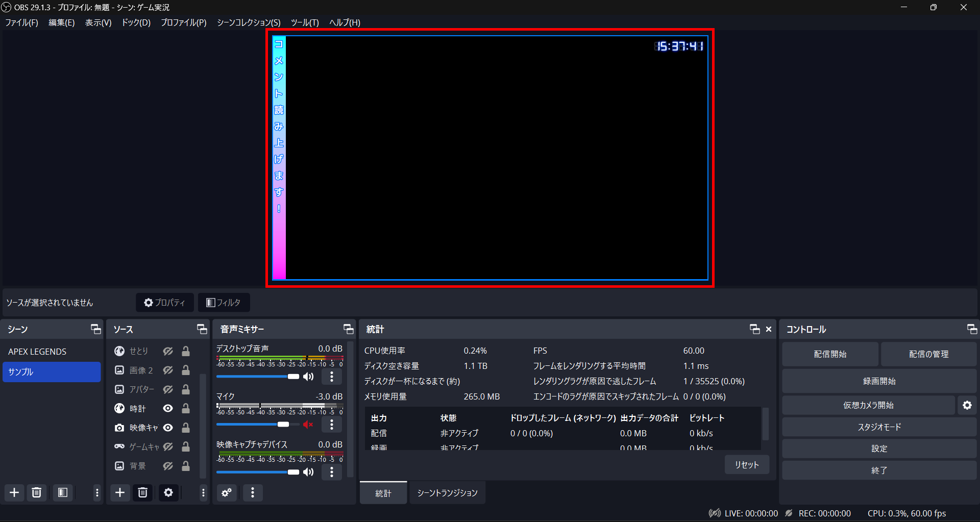Open the 編集(E) menu
Viewport: 980px width, 522px height.
(x=61, y=22)
